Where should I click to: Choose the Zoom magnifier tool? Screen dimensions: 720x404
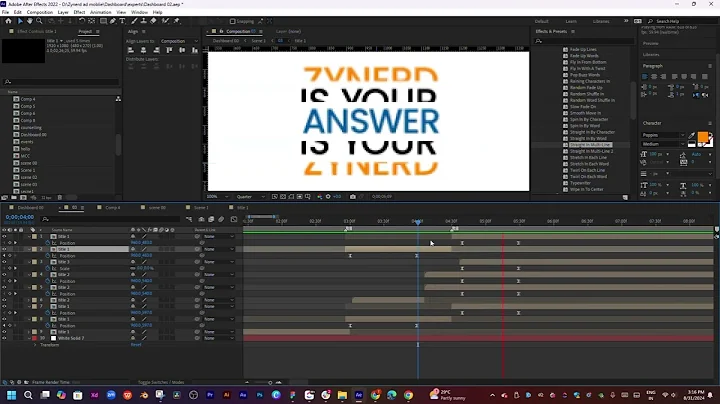pos(39,21)
